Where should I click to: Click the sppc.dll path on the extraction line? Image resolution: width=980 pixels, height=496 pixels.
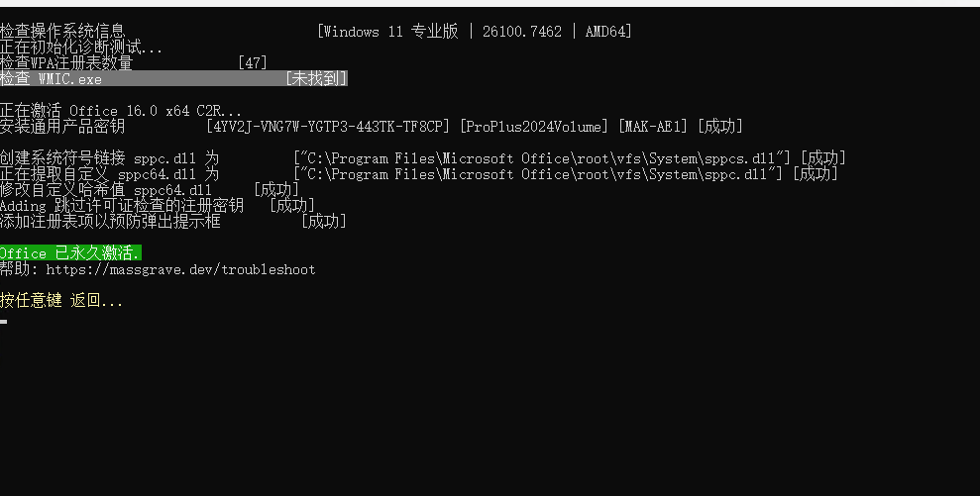538,174
